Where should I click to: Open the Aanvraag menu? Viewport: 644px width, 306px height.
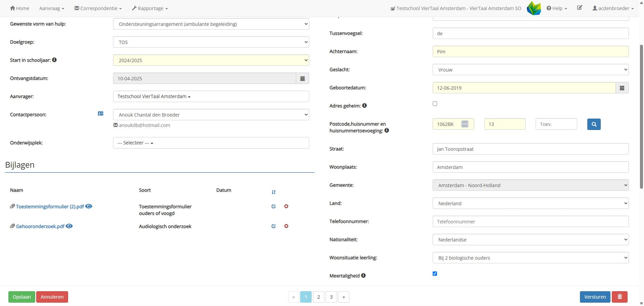point(52,8)
